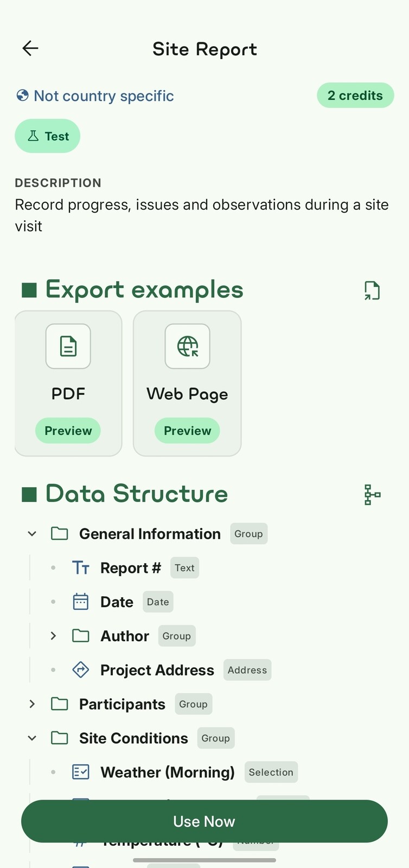Click the diagram icon next to Data Structure
Viewport: 409px width, 868px height.
coord(372,495)
